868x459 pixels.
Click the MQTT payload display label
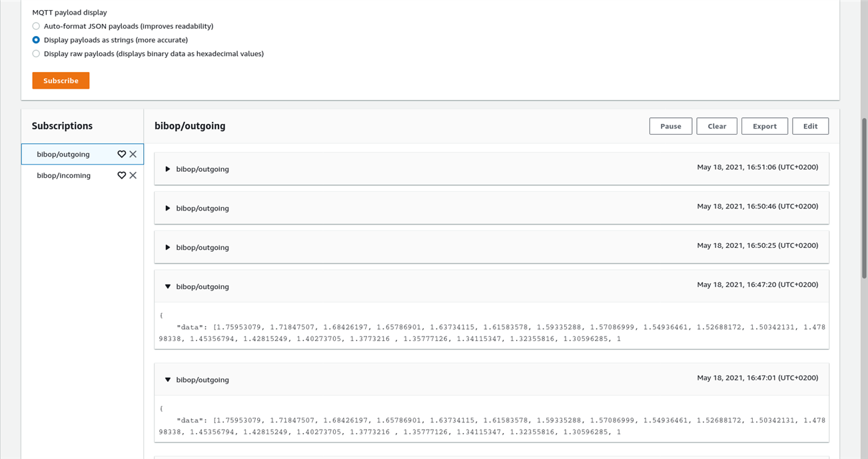pyautogui.click(x=69, y=12)
